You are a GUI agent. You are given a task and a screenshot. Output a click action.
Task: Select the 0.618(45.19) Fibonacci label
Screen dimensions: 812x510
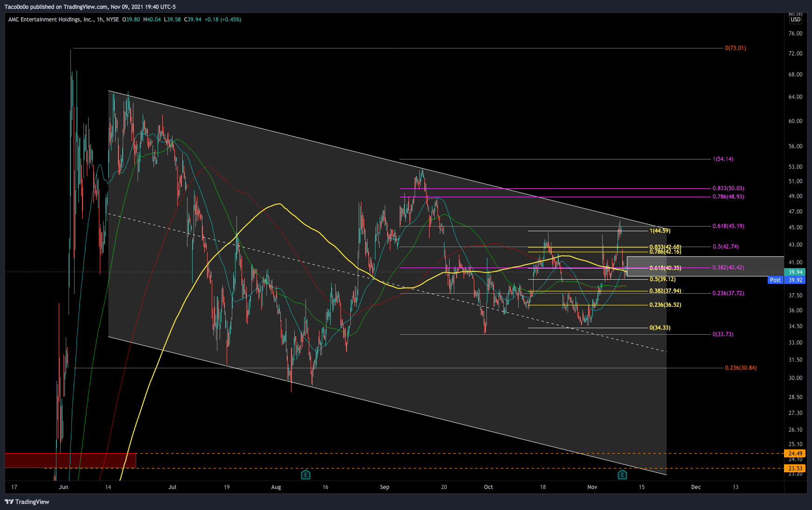(x=729, y=226)
